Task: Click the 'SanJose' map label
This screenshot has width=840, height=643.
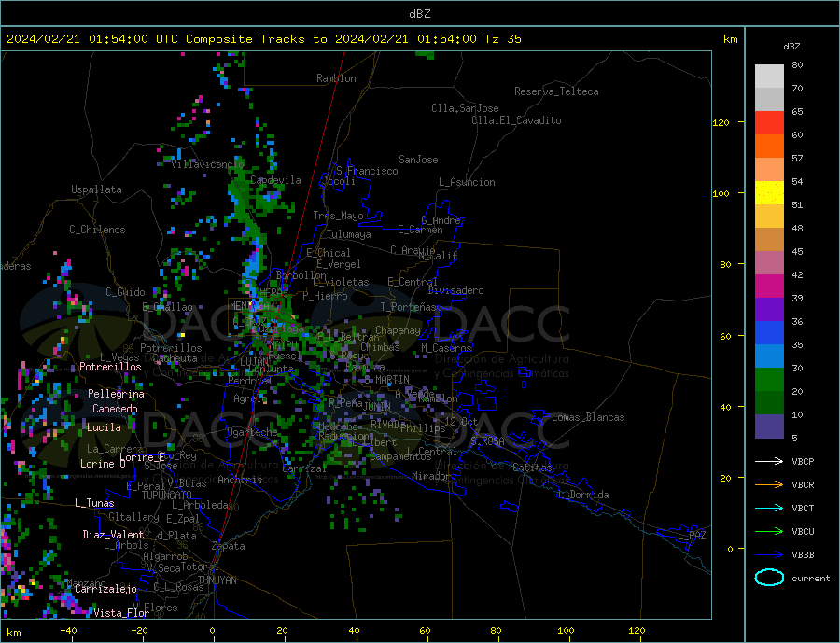Action: (x=418, y=160)
